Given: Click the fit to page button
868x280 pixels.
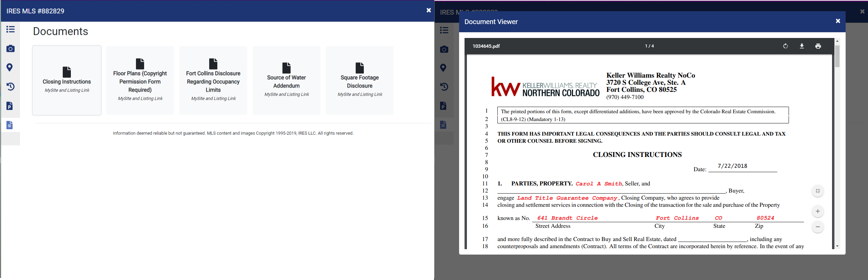Looking at the screenshot, I should pyautogui.click(x=817, y=191).
